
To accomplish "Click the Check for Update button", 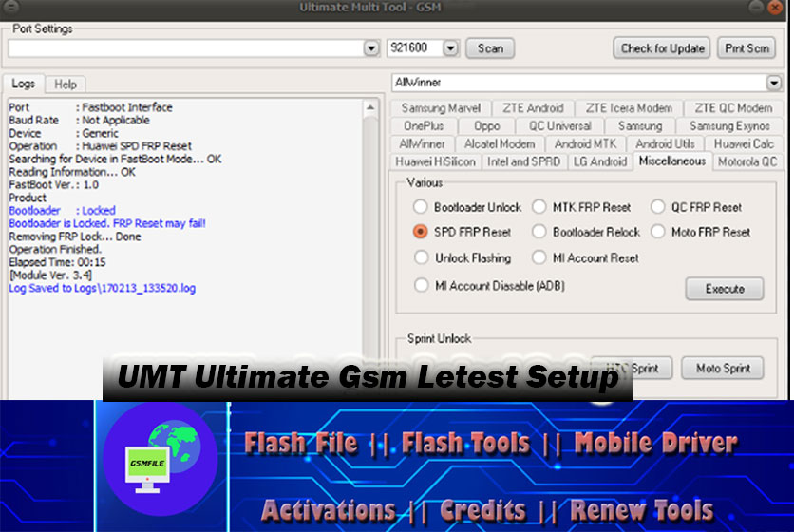I will (662, 48).
